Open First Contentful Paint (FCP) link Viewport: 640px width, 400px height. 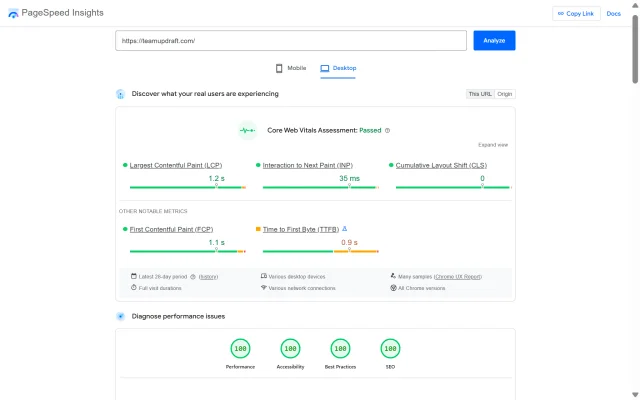[171, 229]
